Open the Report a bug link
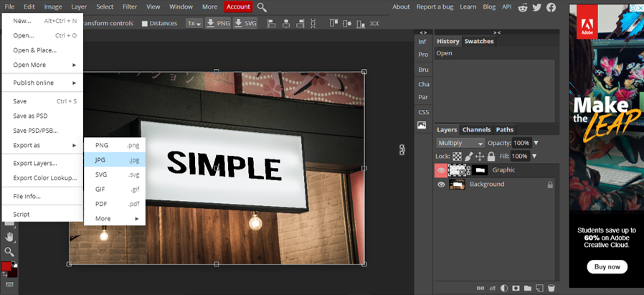This screenshot has height=295, width=644. click(435, 6)
